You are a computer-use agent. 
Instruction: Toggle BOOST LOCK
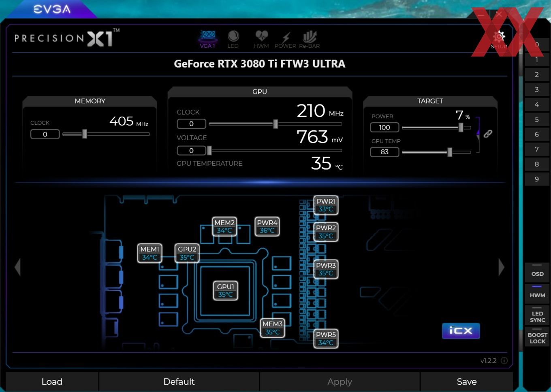(x=537, y=337)
